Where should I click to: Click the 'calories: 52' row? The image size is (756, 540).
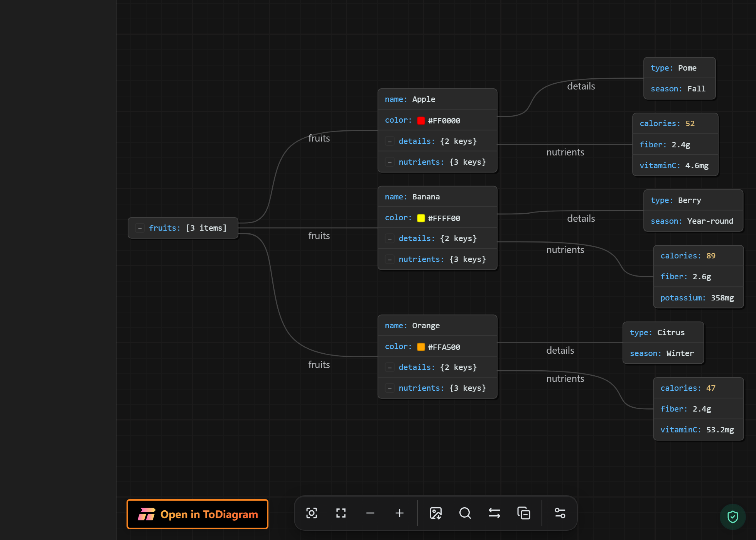(x=675, y=123)
